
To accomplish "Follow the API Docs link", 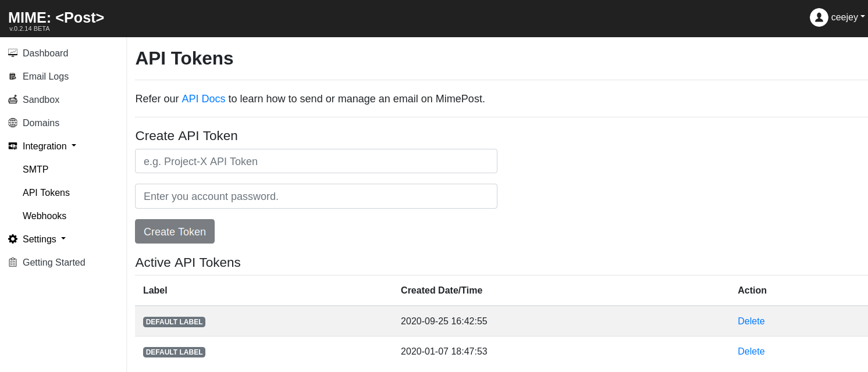I will (x=203, y=99).
